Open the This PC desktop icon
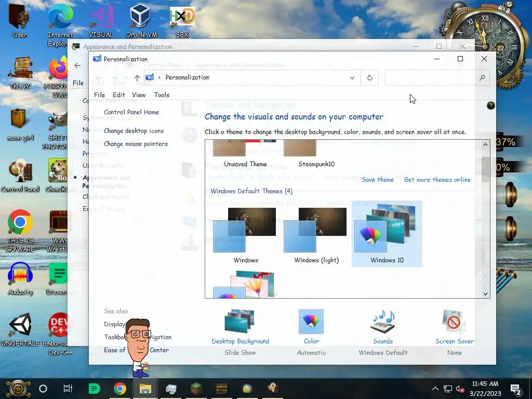 click(20, 73)
